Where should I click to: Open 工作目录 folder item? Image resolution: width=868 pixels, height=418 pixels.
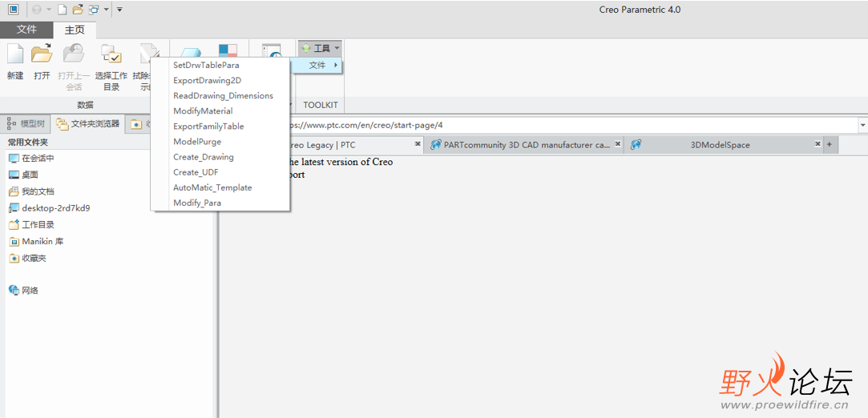(31, 224)
